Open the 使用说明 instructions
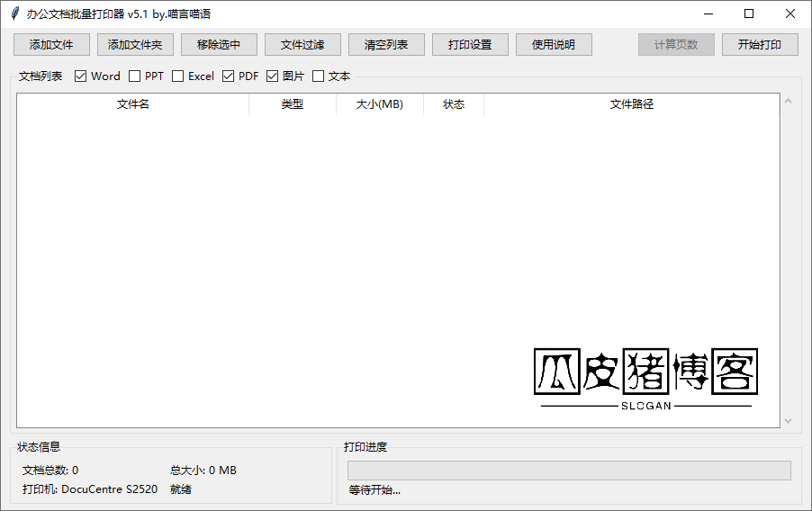The image size is (812, 511). pyautogui.click(x=554, y=45)
